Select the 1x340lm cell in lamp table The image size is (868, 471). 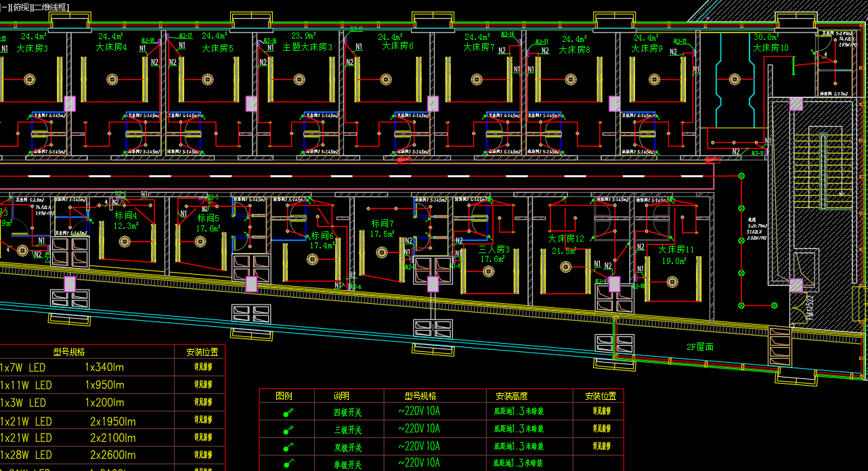click(104, 367)
